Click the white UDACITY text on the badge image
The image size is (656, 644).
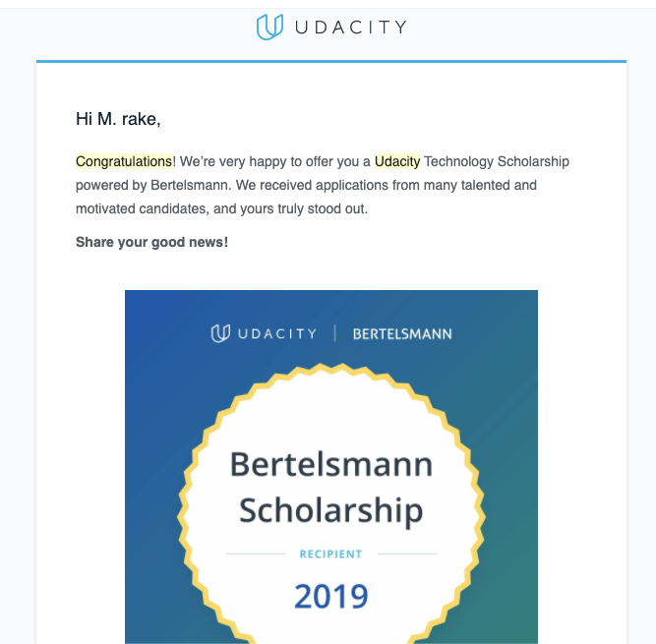tap(277, 333)
